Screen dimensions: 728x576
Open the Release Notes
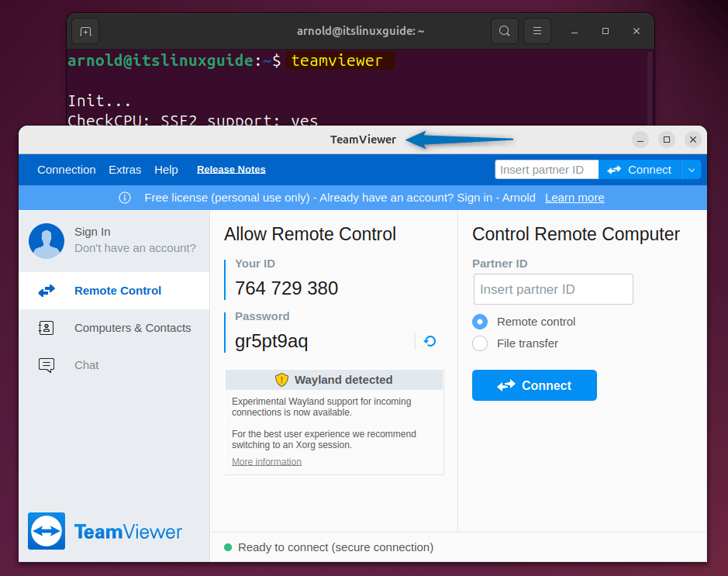[231, 169]
